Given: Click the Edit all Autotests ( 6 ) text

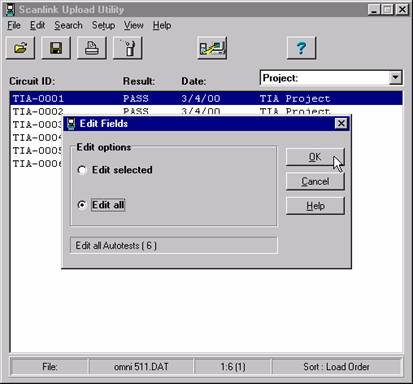Looking at the screenshot, I should pyautogui.click(x=116, y=246).
